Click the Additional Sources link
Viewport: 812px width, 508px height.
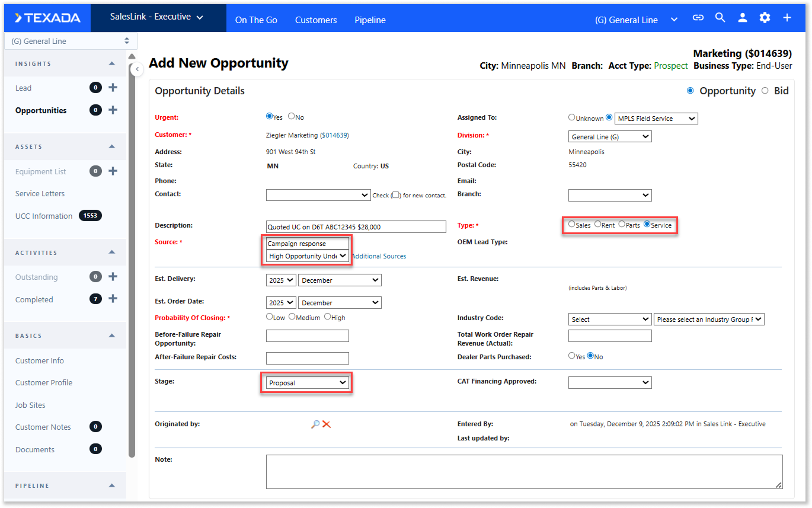point(379,256)
